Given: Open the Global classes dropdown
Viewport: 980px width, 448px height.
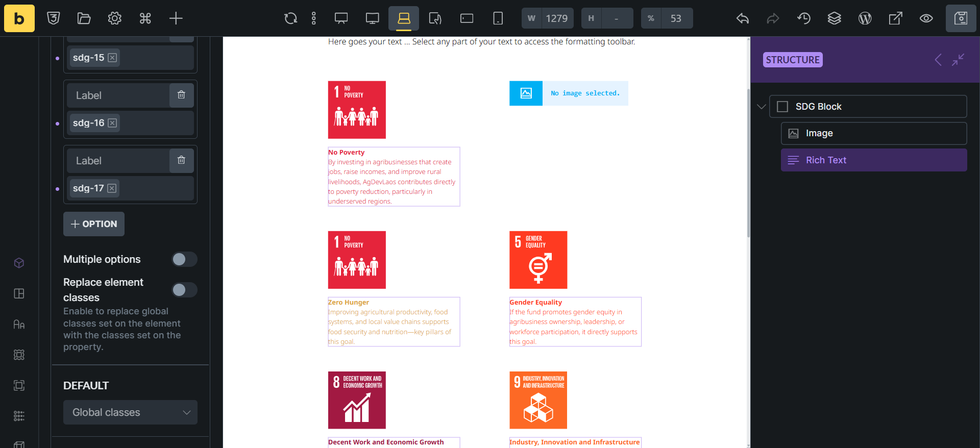Looking at the screenshot, I should 130,412.
